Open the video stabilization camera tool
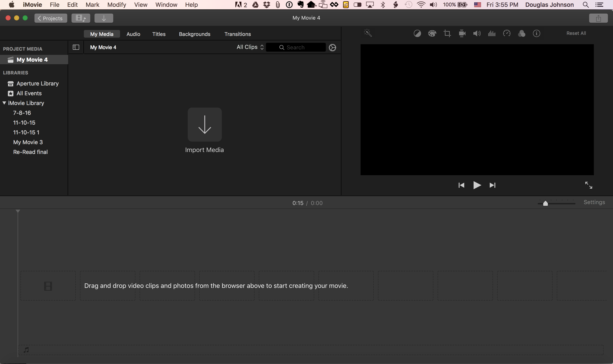This screenshot has height=364, width=613. pyautogui.click(x=462, y=33)
